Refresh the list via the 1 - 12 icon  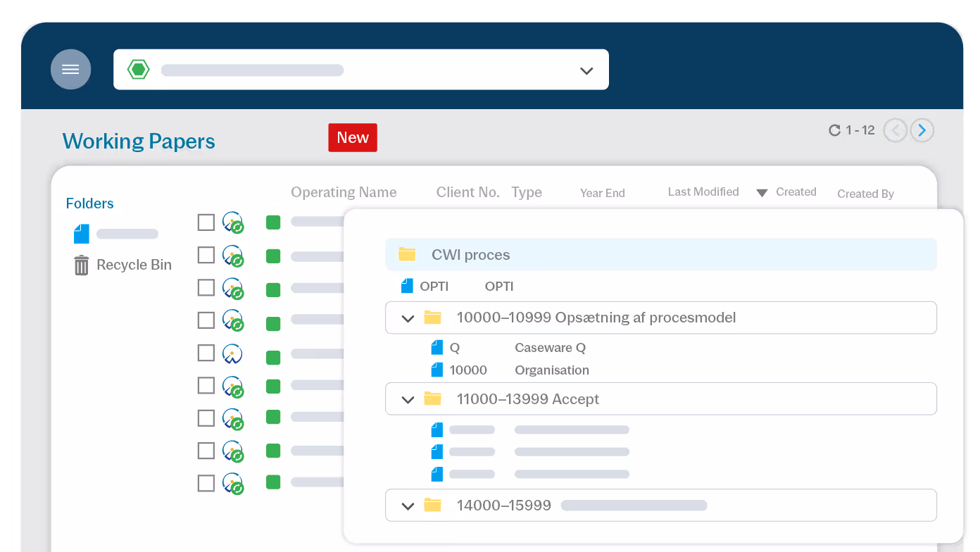834,130
